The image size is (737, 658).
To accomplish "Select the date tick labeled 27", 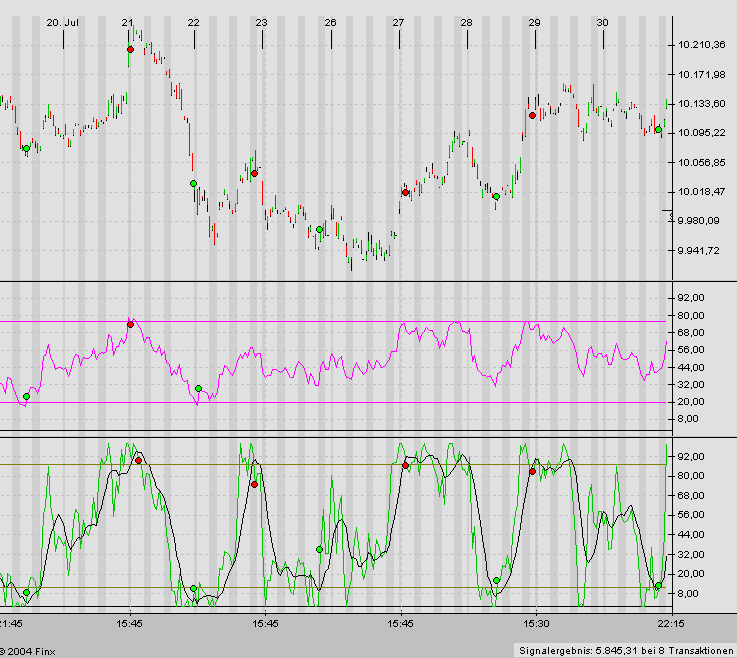I will point(398,22).
